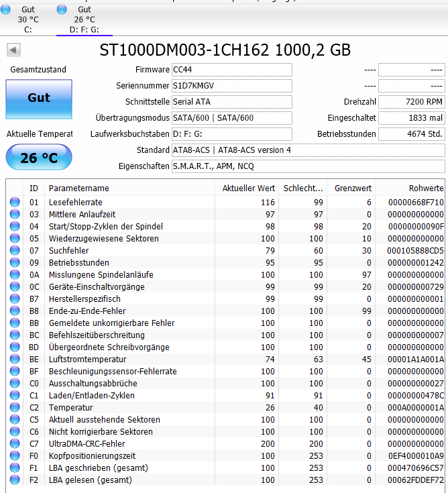Click the Laufwerksbuchstaben field D: F: G:

(x=231, y=134)
